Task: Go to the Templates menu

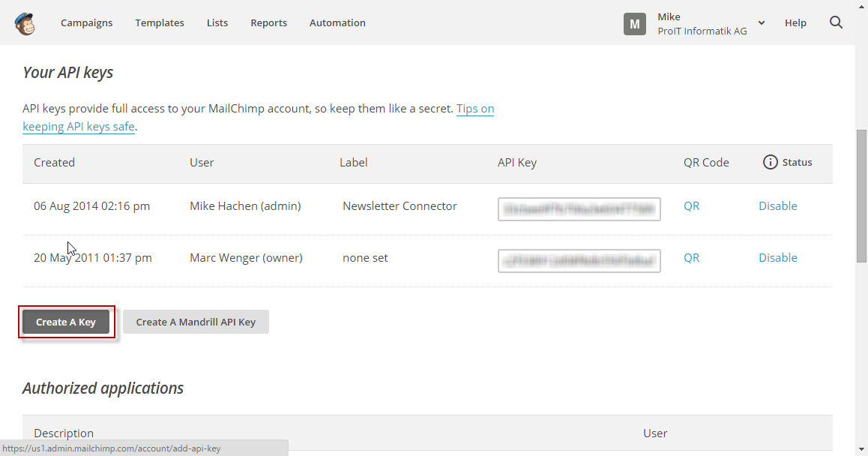Action: tap(160, 22)
